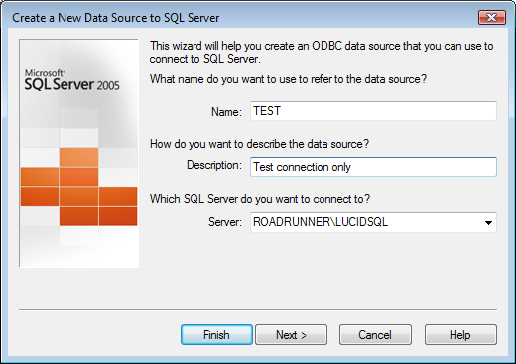Focus the Description field with Test connection only
The width and height of the screenshot is (516, 364).
click(x=373, y=167)
